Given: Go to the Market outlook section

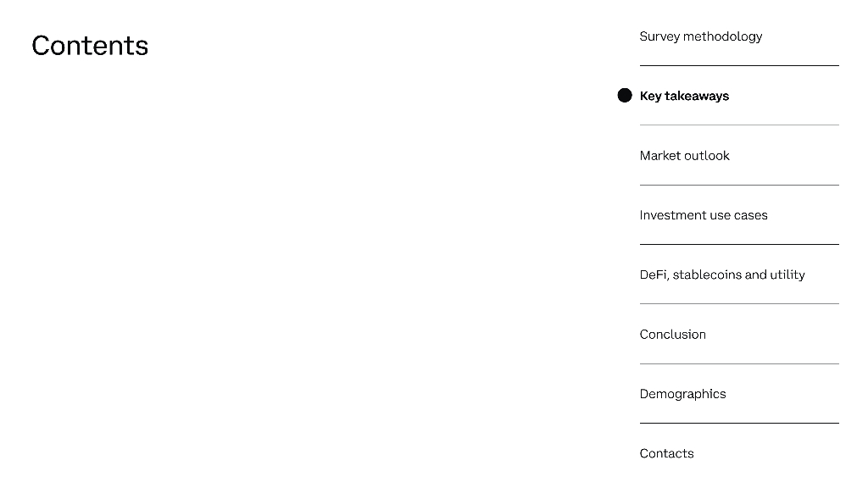Looking at the screenshot, I should pyautogui.click(x=684, y=156).
